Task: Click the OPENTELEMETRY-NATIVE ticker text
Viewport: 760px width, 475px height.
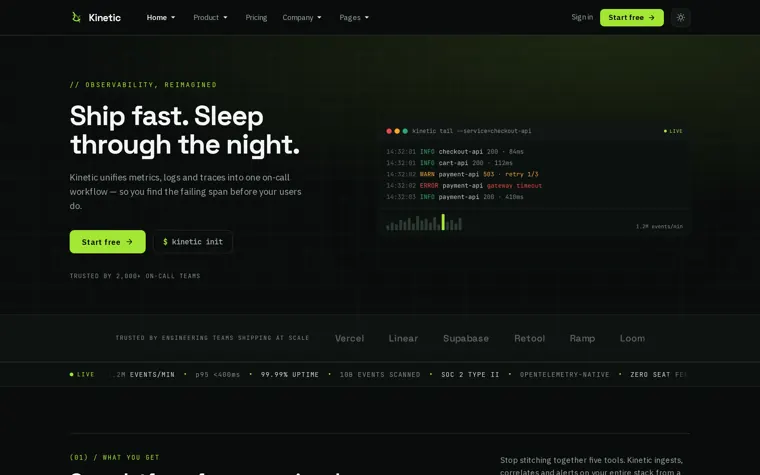Action: click(565, 374)
